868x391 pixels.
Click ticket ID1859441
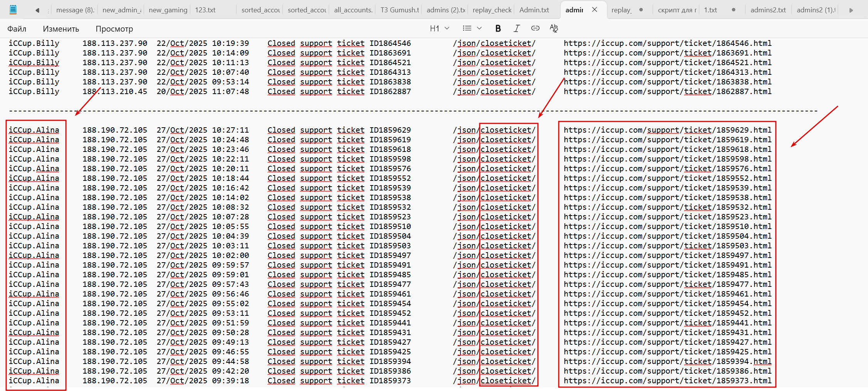pyautogui.click(x=390, y=323)
